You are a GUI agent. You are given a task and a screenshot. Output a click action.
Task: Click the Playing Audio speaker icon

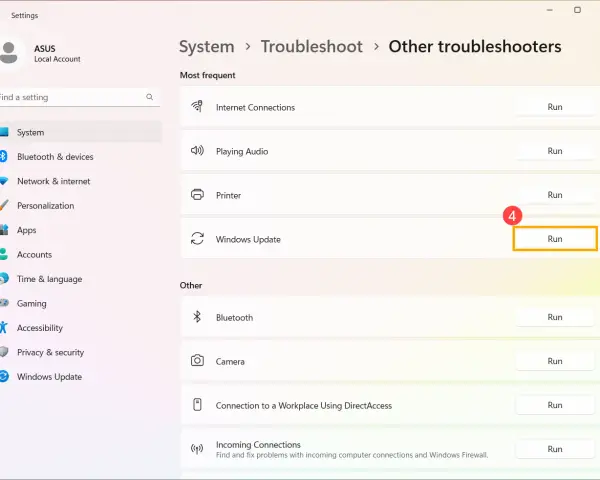pos(197,150)
